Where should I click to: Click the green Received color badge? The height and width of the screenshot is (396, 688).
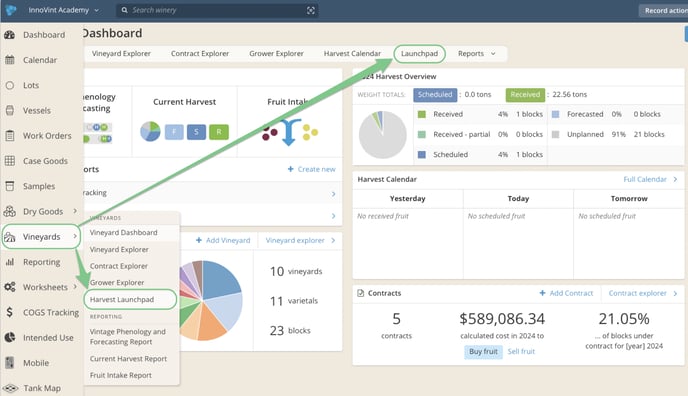click(x=525, y=95)
